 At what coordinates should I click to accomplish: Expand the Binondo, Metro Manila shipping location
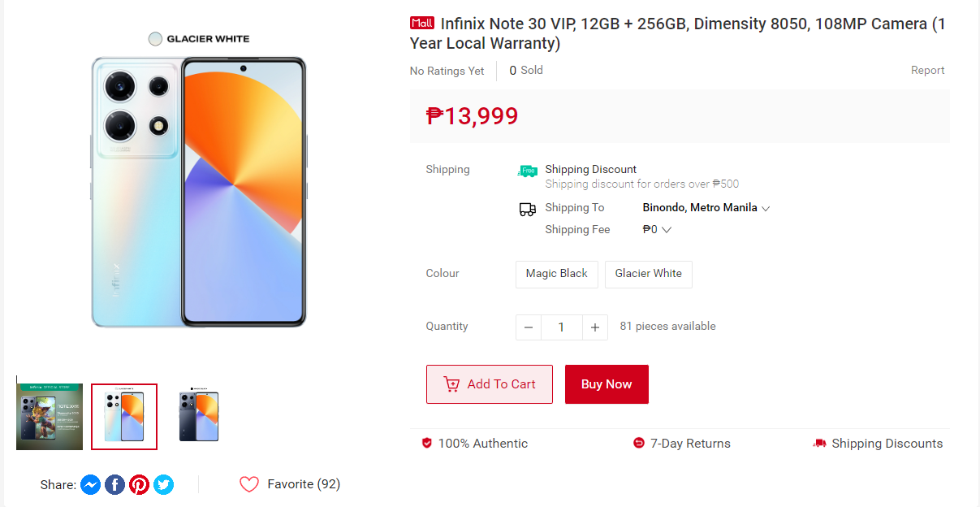(706, 208)
